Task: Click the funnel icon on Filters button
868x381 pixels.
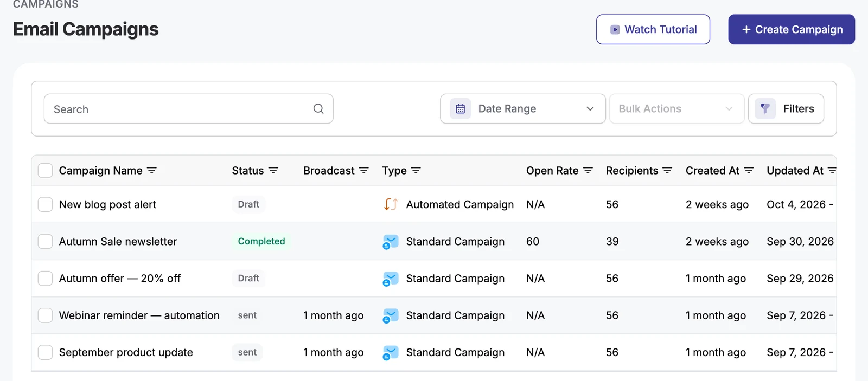Action: point(765,109)
